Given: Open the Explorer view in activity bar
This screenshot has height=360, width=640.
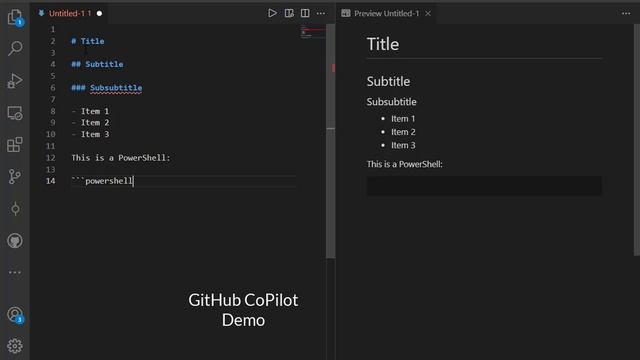Looking at the screenshot, I should click(x=15, y=17).
